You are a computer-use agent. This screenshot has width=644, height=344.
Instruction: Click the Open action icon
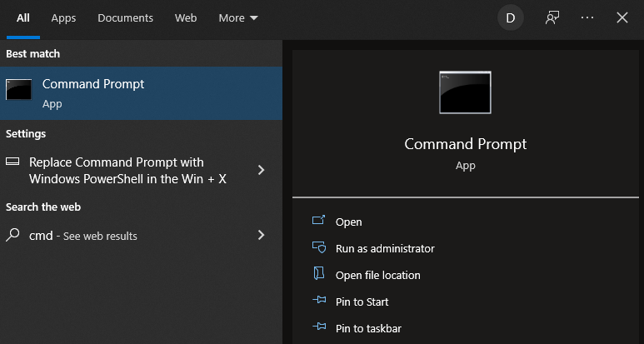319,220
